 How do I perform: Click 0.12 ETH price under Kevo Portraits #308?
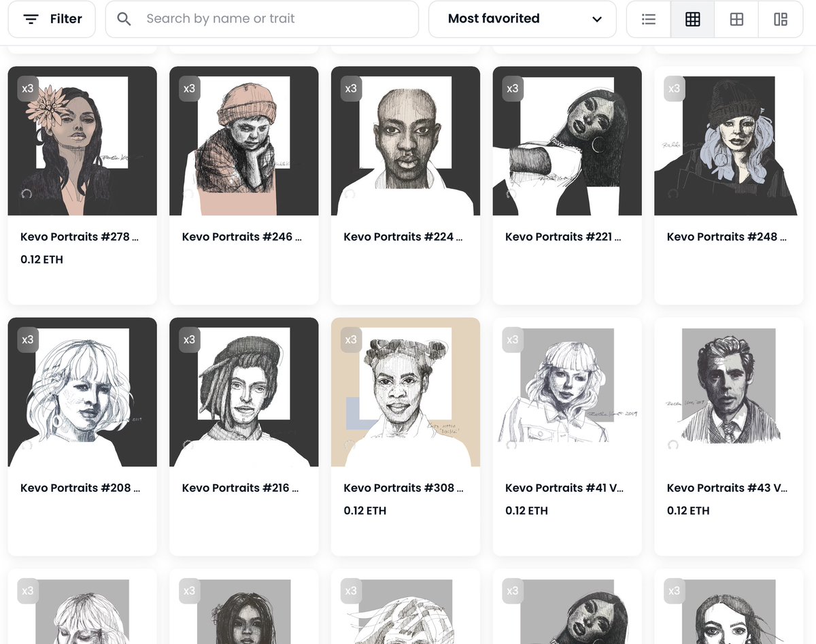(x=365, y=511)
